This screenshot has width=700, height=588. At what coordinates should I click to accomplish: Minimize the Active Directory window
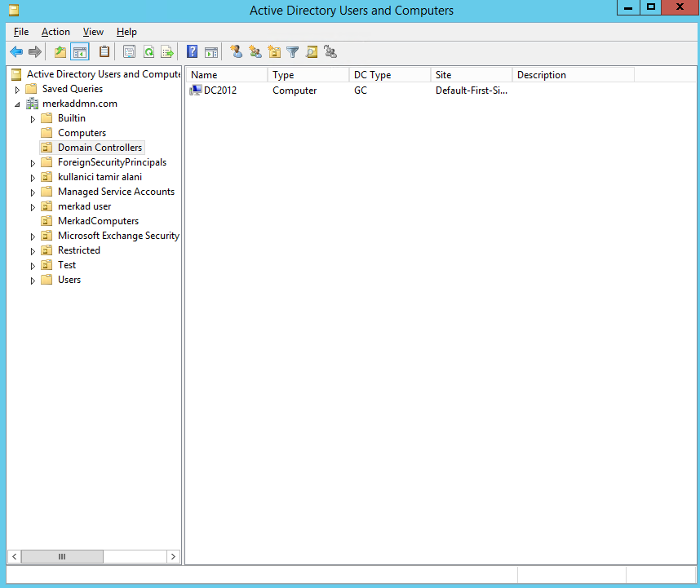(628, 7)
